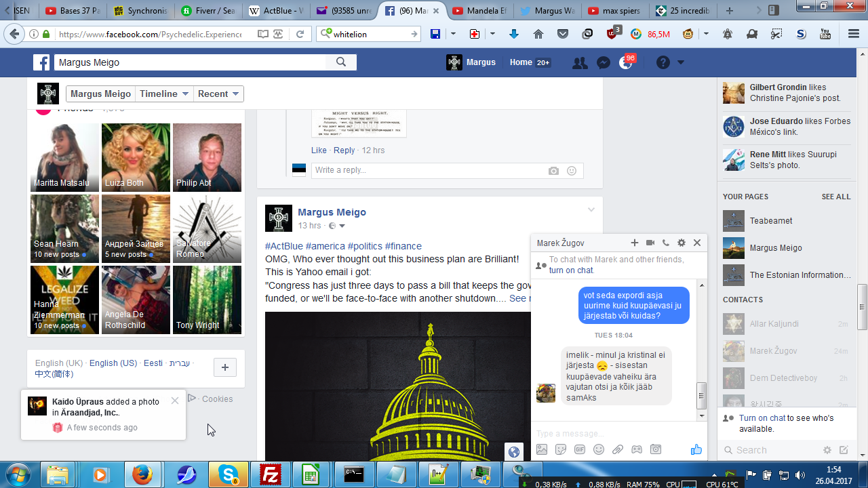Click the chat conversation scrollbar thumb
The image size is (868, 488).
click(x=702, y=396)
